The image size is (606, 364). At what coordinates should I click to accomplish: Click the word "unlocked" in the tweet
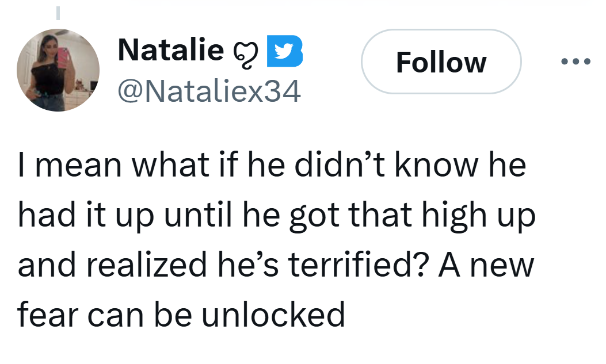[284, 315]
